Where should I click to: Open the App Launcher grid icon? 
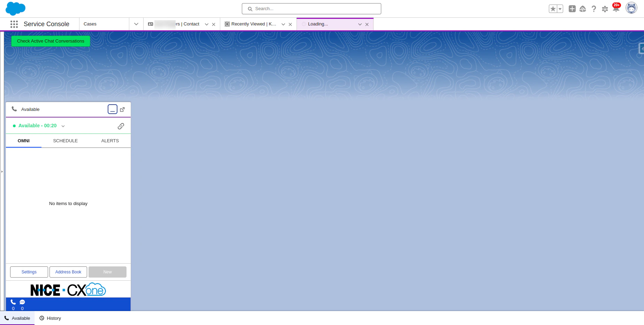(x=14, y=24)
